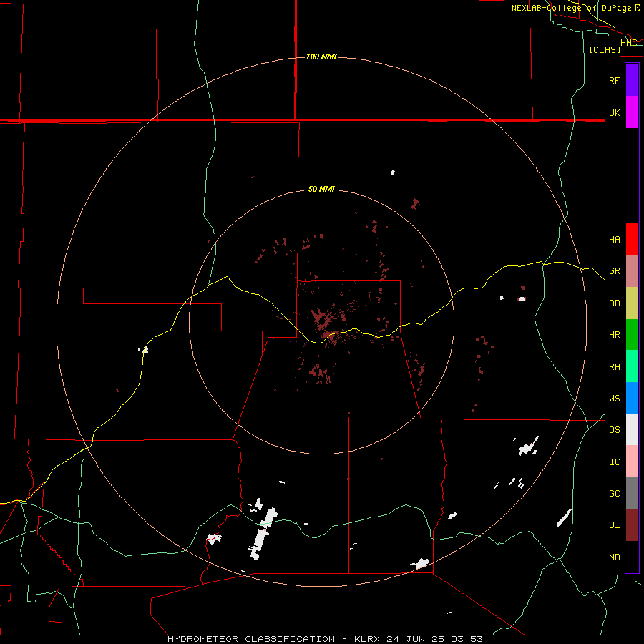The height and width of the screenshot is (644, 644).
Task: Click the light pink IC legend swatch
Action: tap(632, 462)
